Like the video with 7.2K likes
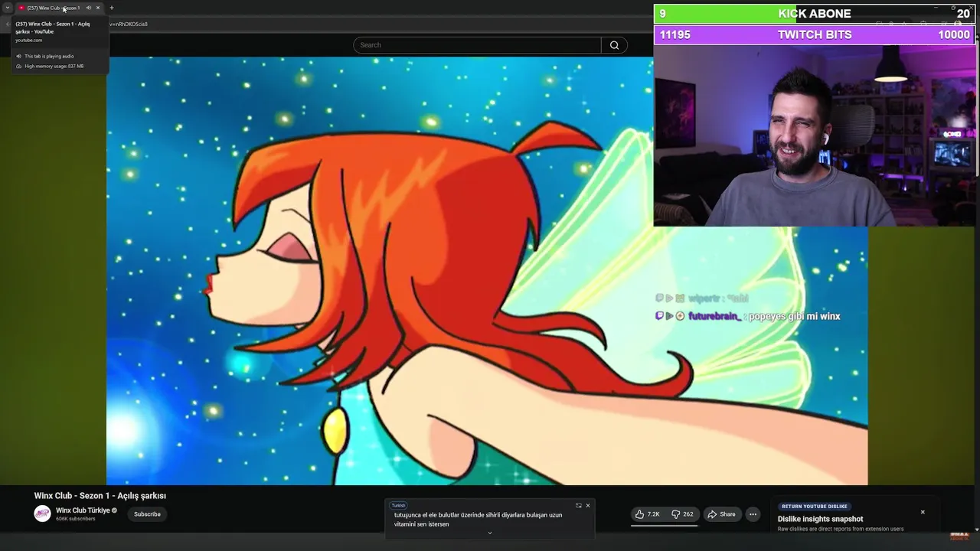Viewport: 980px width, 551px height. point(648,514)
